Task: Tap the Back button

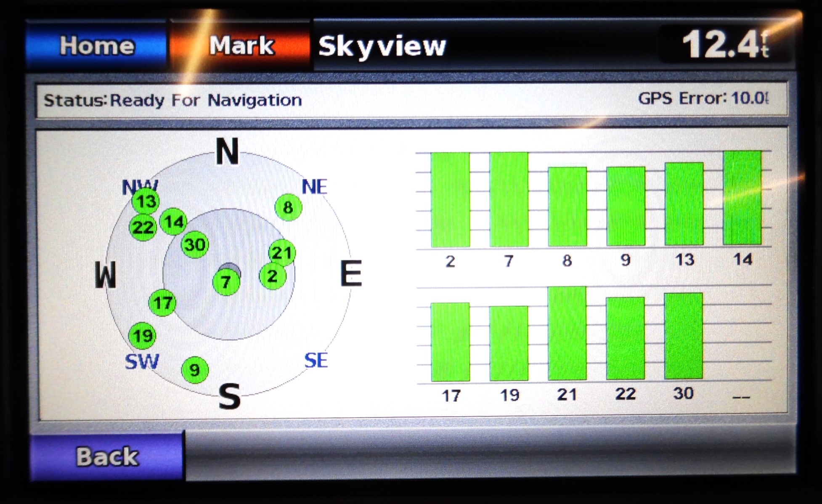Action: tap(107, 456)
